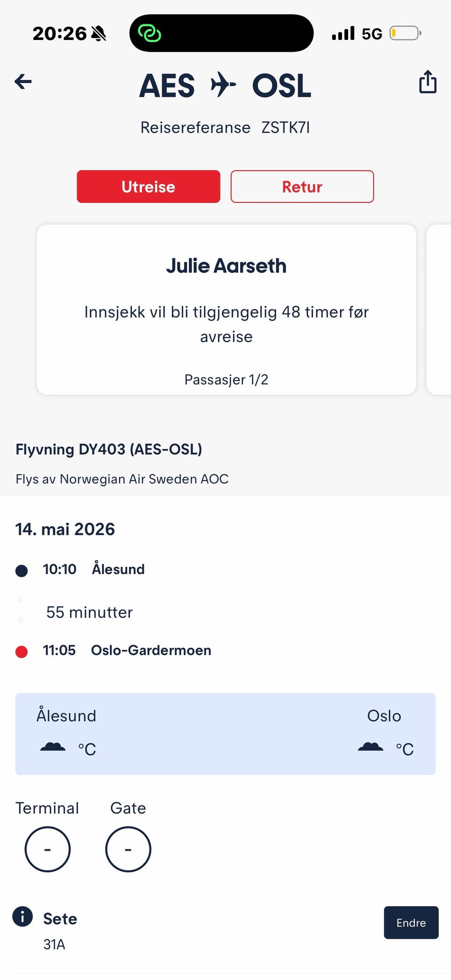Tap the Gate circle indicator
This screenshot has height=980, width=451.
tap(128, 849)
